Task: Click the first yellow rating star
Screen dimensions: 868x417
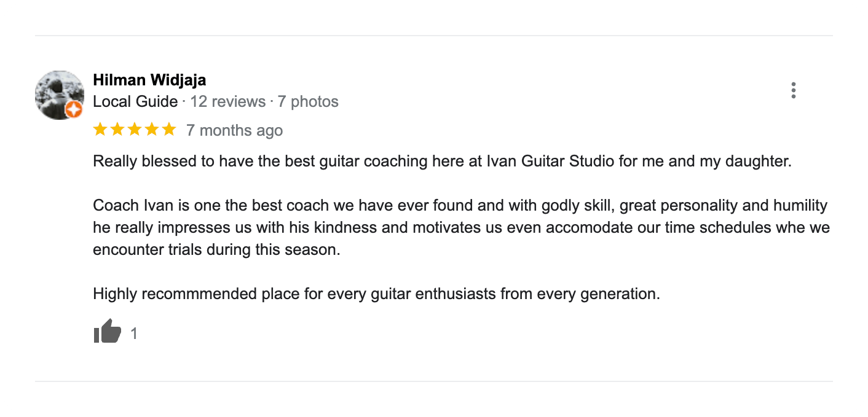Action: coord(100,130)
